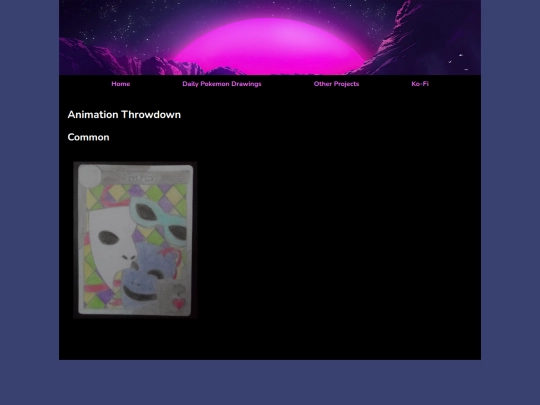Go to Daily Pokemon Drawings page
Viewport: 540px width, 405px height.
tap(222, 84)
